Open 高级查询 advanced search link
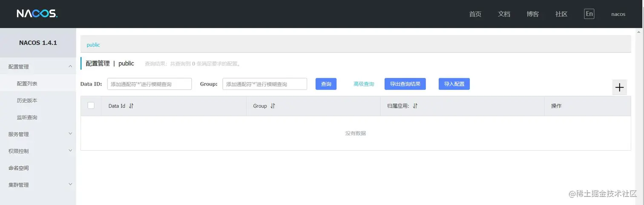The height and width of the screenshot is (205, 644). point(364,84)
